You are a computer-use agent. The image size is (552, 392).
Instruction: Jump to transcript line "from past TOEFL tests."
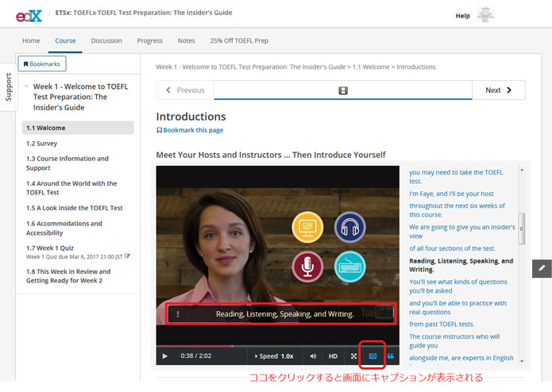(442, 324)
